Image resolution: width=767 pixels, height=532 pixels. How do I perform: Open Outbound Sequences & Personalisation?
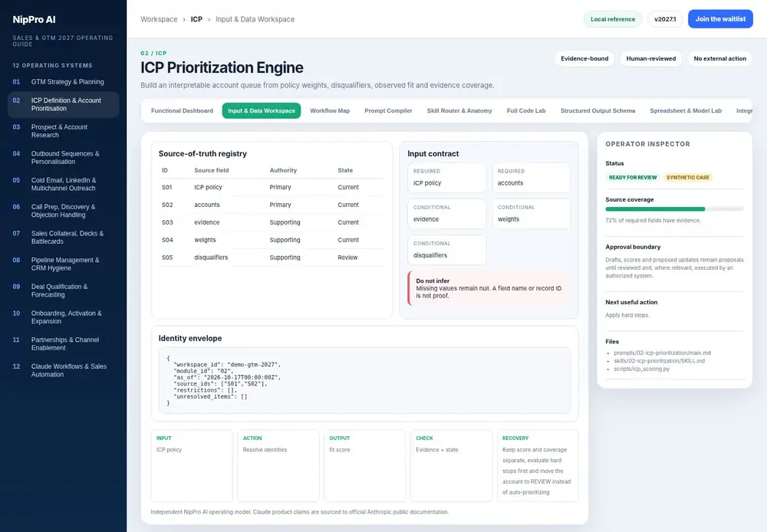point(63,157)
